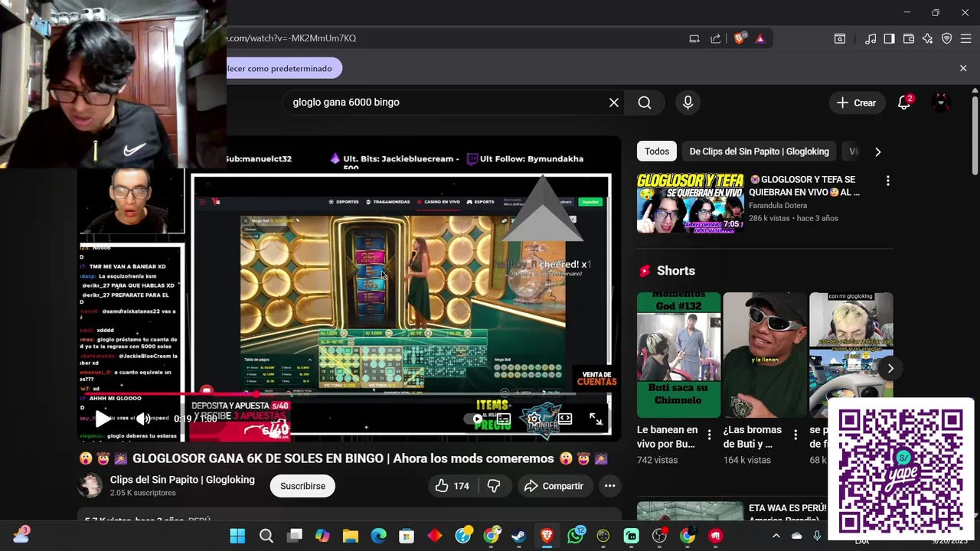Subscribe with the Suscribirse button
Viewport: 980px width, 551px height.
point(302,486)
